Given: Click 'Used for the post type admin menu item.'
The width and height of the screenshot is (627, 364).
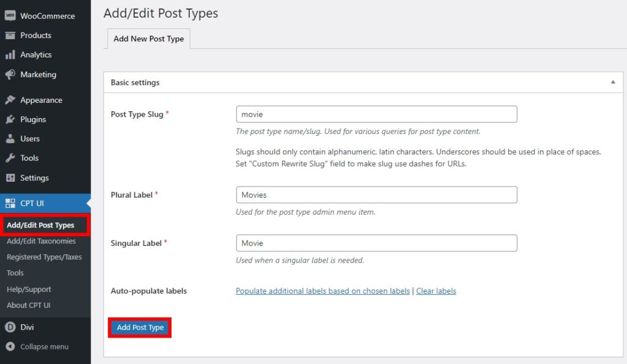Looking at the screenshot, I should point(306,212).
